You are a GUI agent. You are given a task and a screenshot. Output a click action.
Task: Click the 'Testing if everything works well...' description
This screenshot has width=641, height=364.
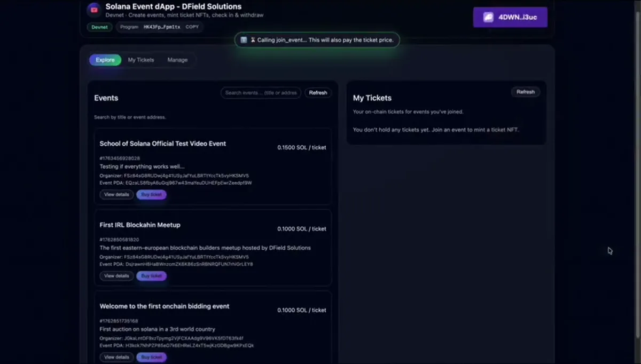(x=142, y=167)
